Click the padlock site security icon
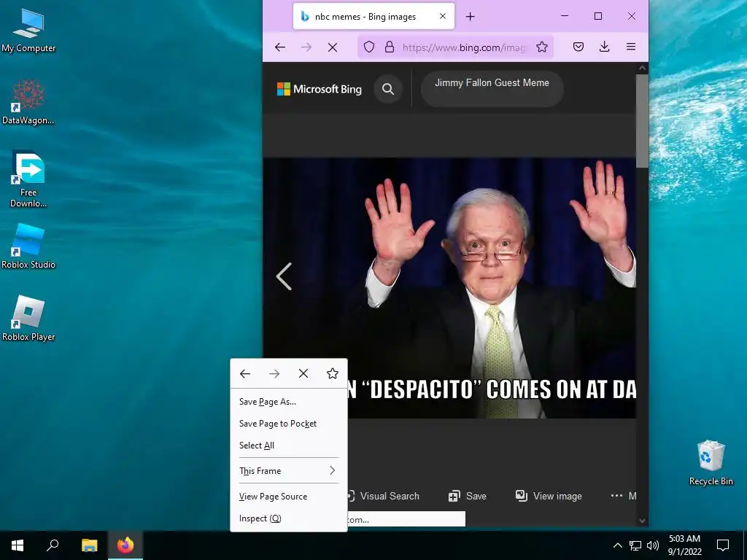 pos(390,47)
